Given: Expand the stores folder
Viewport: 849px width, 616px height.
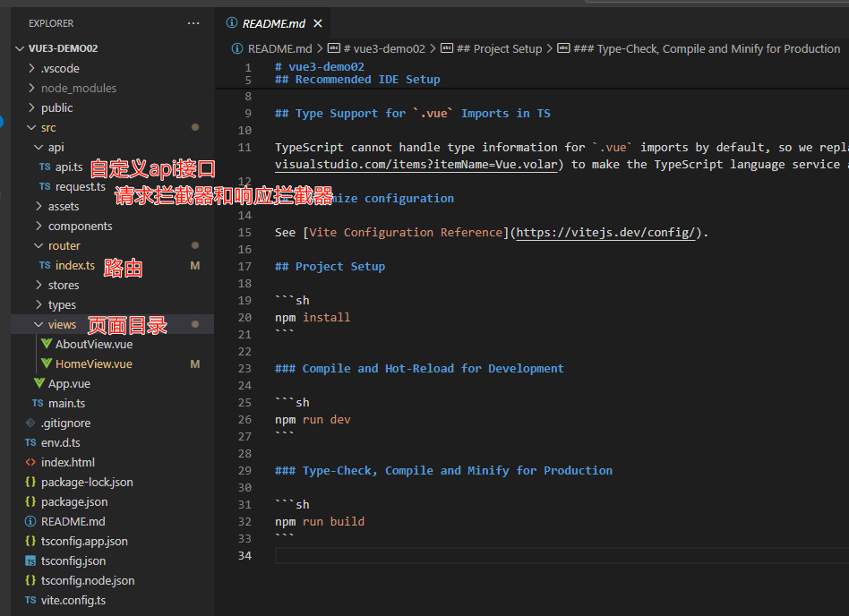Looking at the screenshot, I should (x=39, y=285).
